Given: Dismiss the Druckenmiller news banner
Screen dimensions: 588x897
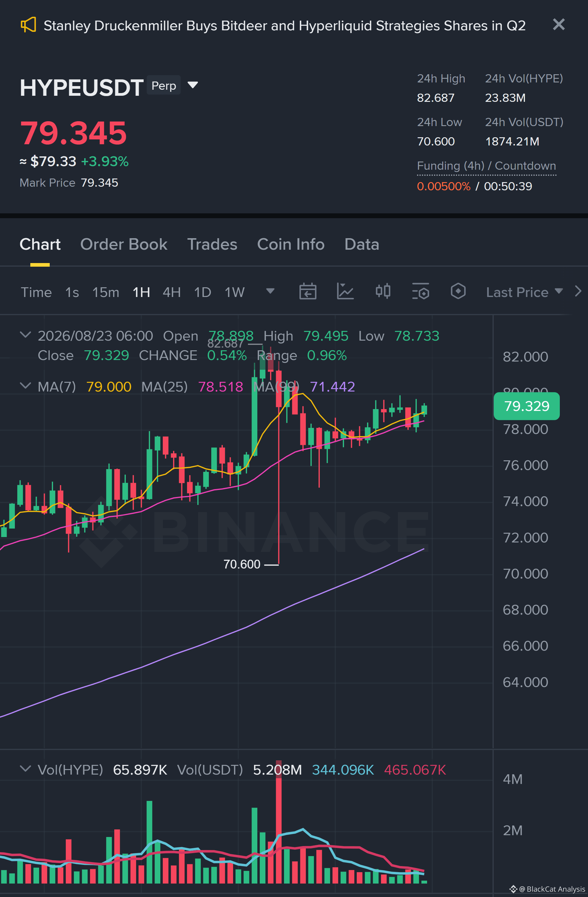Looking at the screenshot, I should [559, 25].
